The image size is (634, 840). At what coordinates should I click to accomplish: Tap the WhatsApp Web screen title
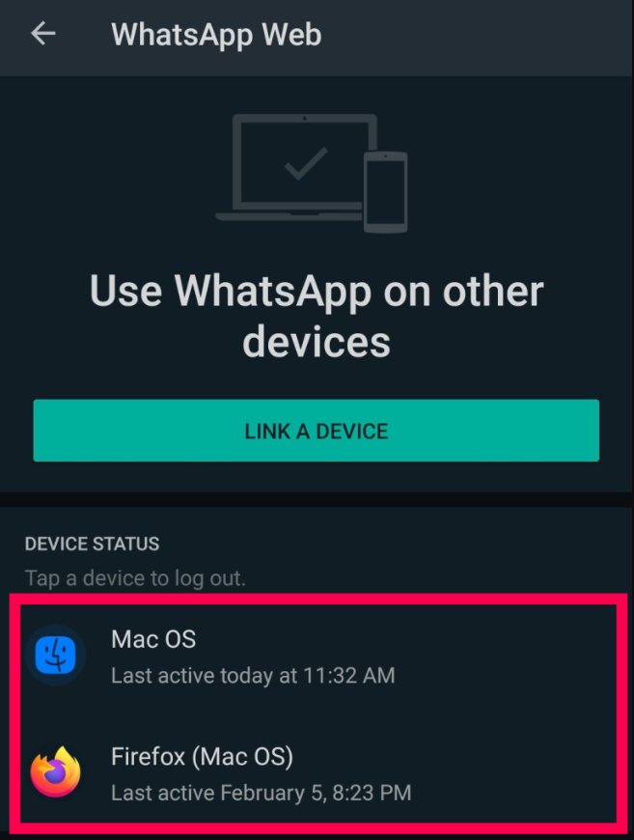tap(216, 35)
